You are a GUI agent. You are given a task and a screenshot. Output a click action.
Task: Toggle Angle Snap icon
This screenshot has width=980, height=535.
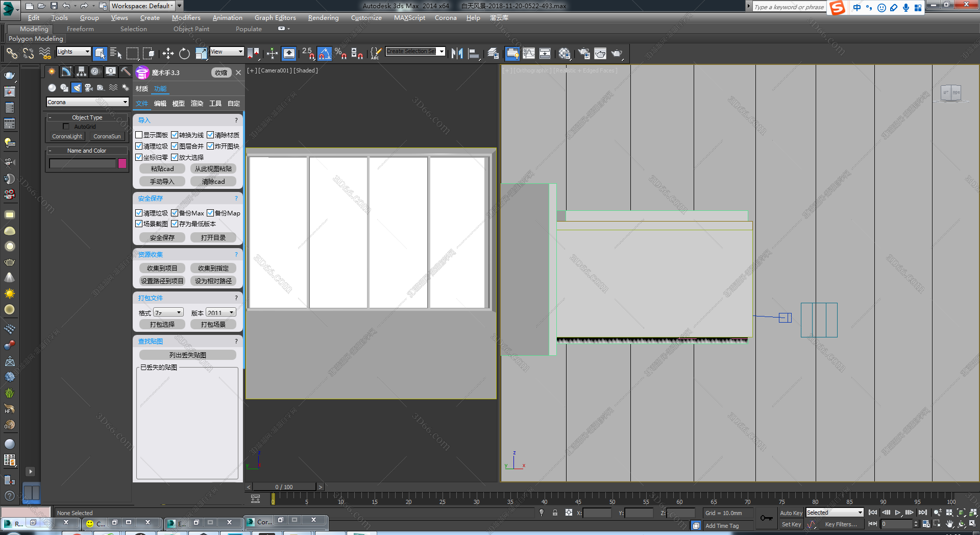325,53
